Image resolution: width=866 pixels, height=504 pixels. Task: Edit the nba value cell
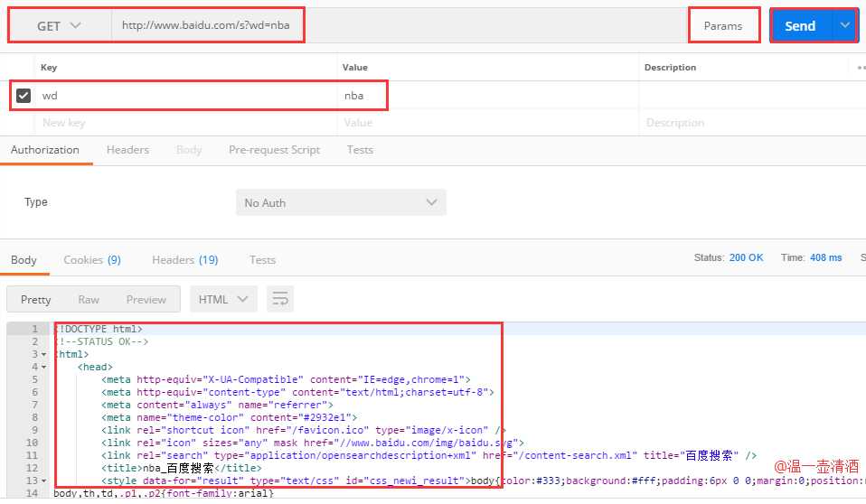487,96
